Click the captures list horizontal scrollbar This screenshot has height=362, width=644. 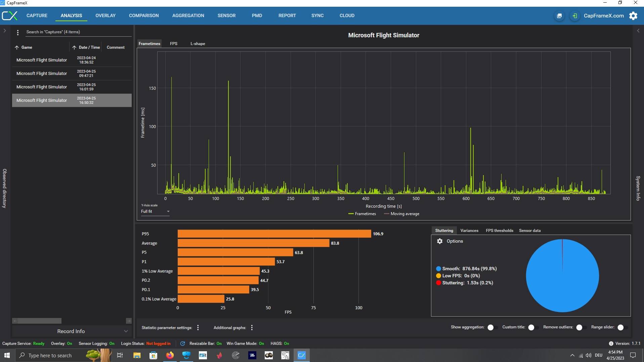click(39, 321)
